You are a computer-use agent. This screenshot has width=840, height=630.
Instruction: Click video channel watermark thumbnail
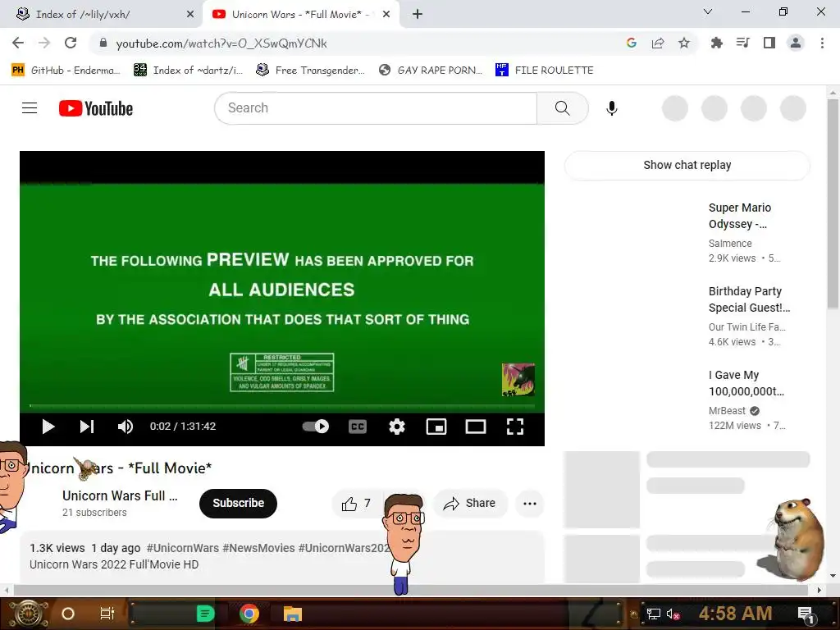pos(518,379)
